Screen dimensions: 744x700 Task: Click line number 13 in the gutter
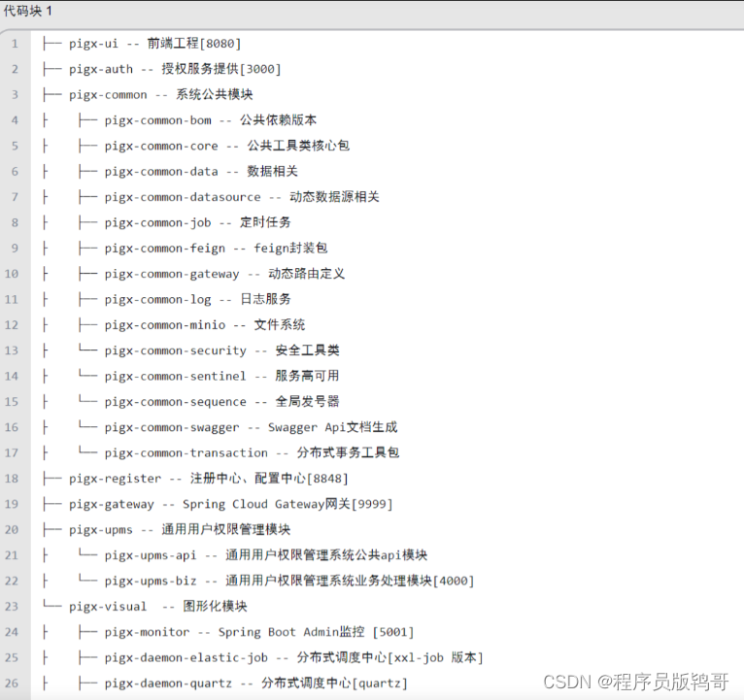point(12,350)
